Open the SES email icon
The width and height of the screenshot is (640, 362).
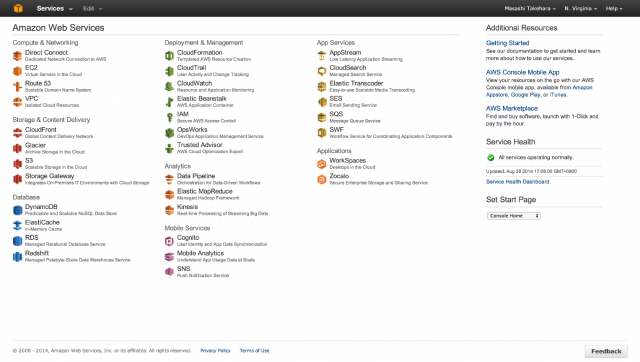pyautogui.click(x=322, y=102)
